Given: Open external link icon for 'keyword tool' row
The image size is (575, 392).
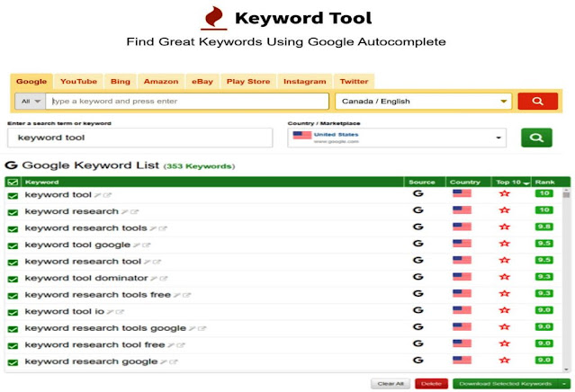Looking at the screenshot, I should pos(107,195).
